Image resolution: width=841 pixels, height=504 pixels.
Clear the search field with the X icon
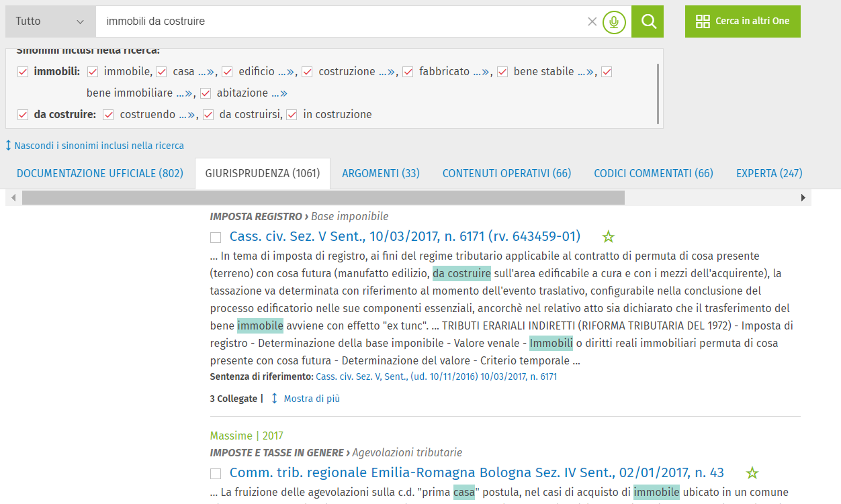[592, 21]
